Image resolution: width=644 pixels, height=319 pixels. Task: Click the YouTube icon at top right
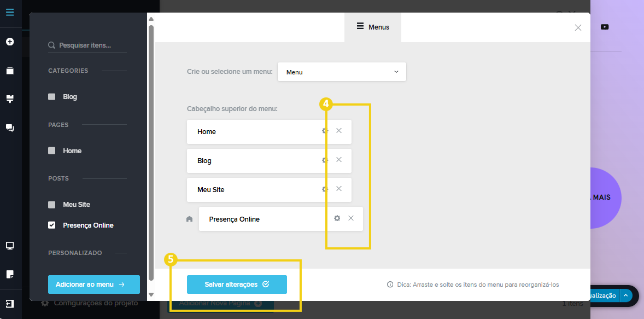coord(605,27)
